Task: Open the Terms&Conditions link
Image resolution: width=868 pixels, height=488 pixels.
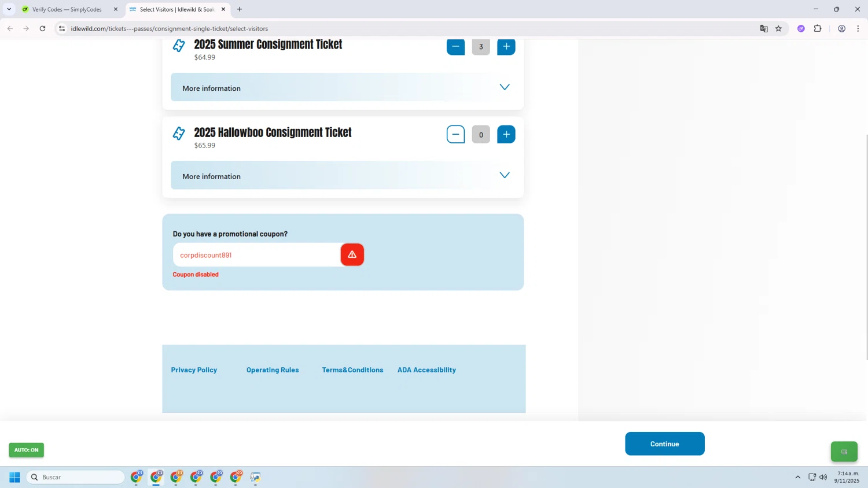Action: tap(352, 370)
